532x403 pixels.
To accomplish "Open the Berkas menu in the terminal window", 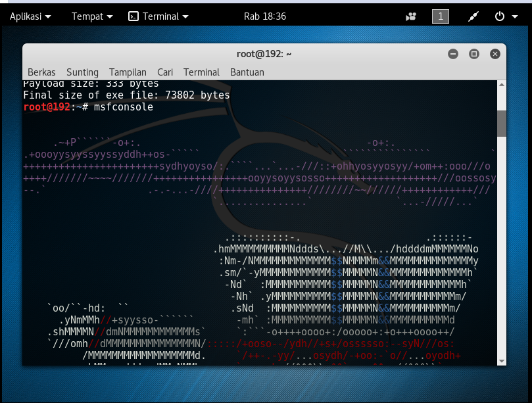I will click(x=41, y=72).
